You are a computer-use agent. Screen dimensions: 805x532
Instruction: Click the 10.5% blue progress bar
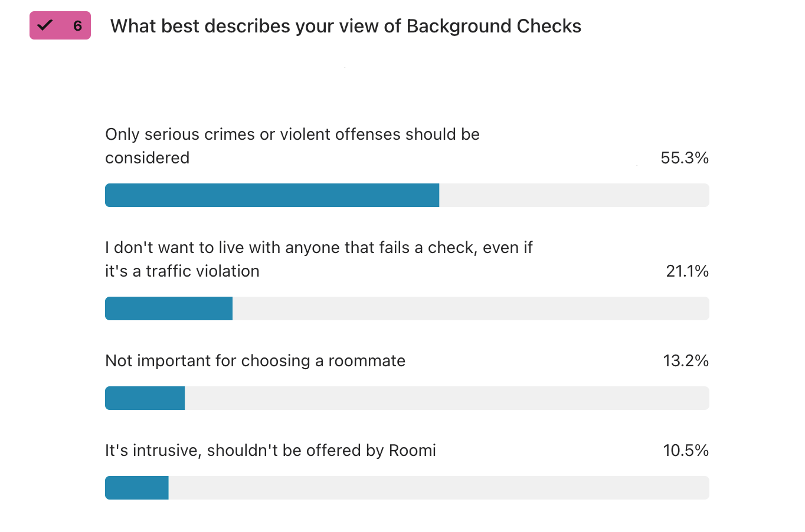click(x=137, y=488)
